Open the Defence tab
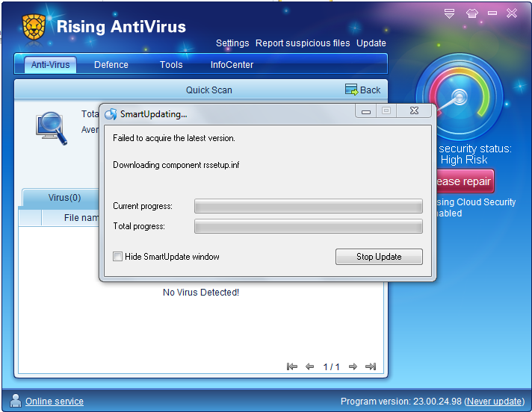The height and width of the screenshot is (412, 532). (111, 65)
